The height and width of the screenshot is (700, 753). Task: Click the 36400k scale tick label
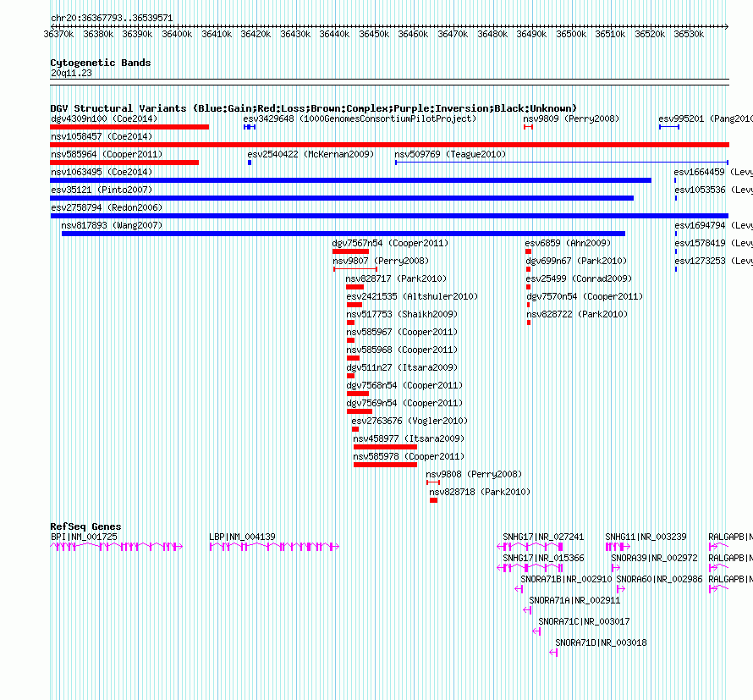[x=177, y=34]
